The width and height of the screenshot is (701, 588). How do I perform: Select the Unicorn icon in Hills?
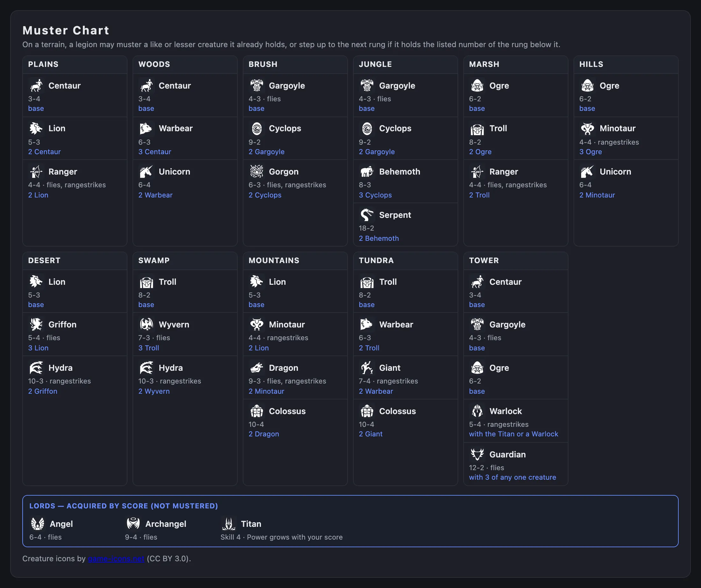587,172
